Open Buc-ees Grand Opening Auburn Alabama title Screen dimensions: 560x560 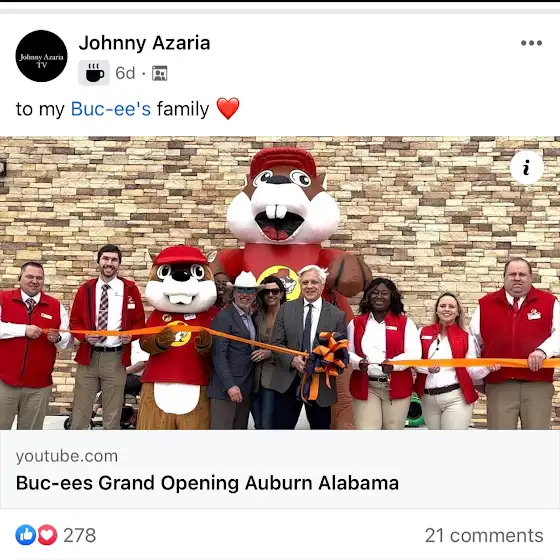[207, 483]
